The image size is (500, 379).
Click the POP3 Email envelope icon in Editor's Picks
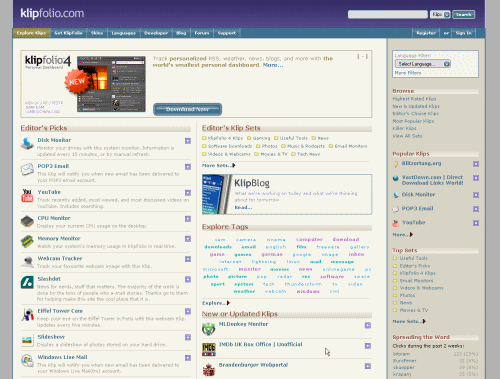point(27,169)
